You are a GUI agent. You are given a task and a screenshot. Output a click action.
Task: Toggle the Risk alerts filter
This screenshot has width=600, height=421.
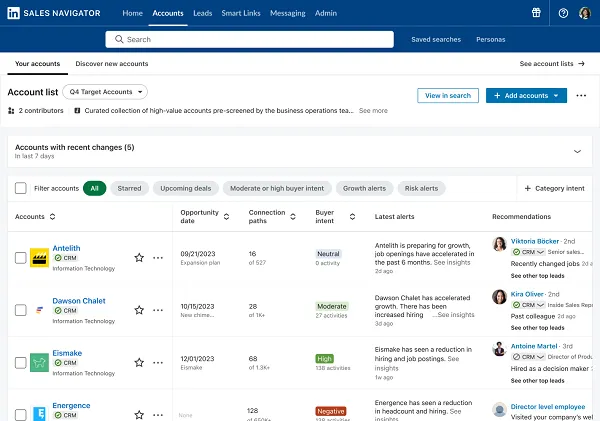coord(421,188)
